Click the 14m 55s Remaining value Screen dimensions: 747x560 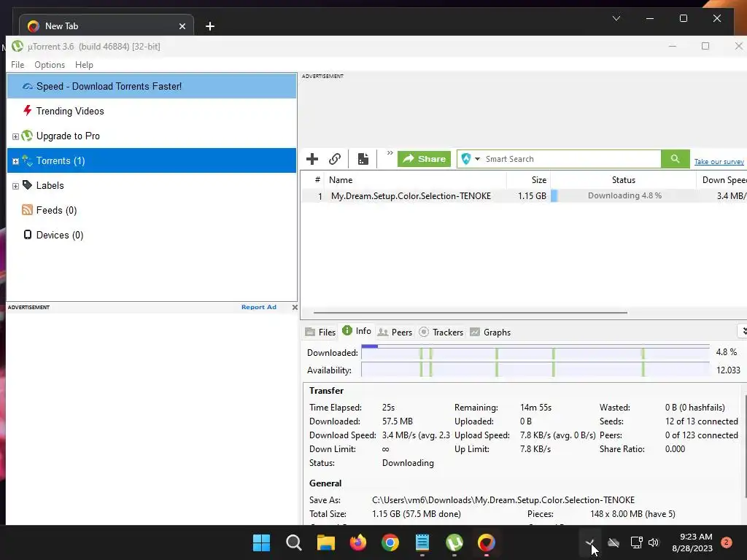[535, 408]
